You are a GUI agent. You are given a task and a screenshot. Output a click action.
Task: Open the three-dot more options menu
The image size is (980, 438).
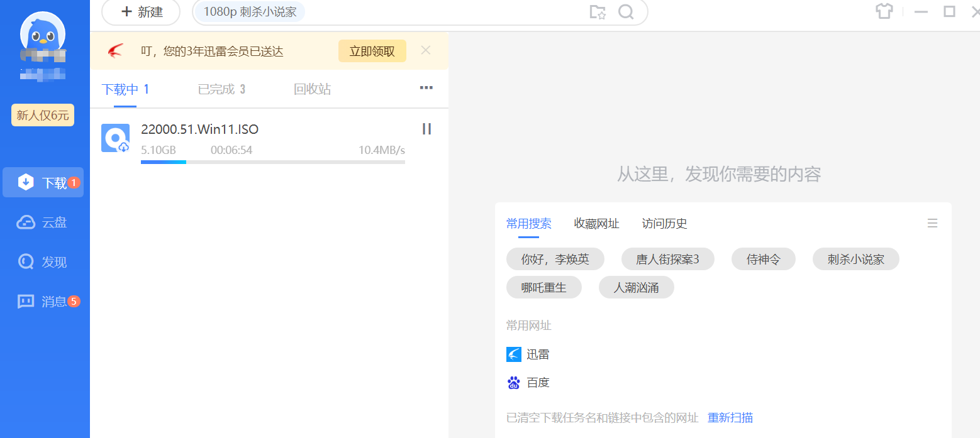pos(426,88)
